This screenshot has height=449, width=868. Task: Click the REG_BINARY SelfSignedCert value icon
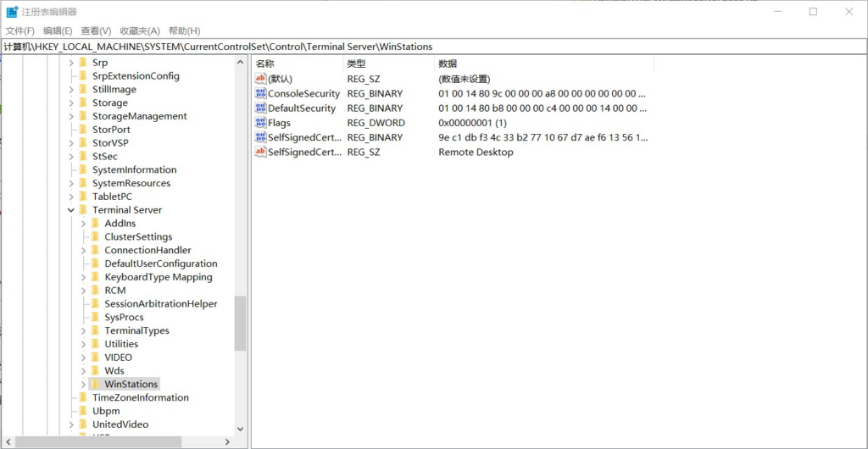[260, 137]
